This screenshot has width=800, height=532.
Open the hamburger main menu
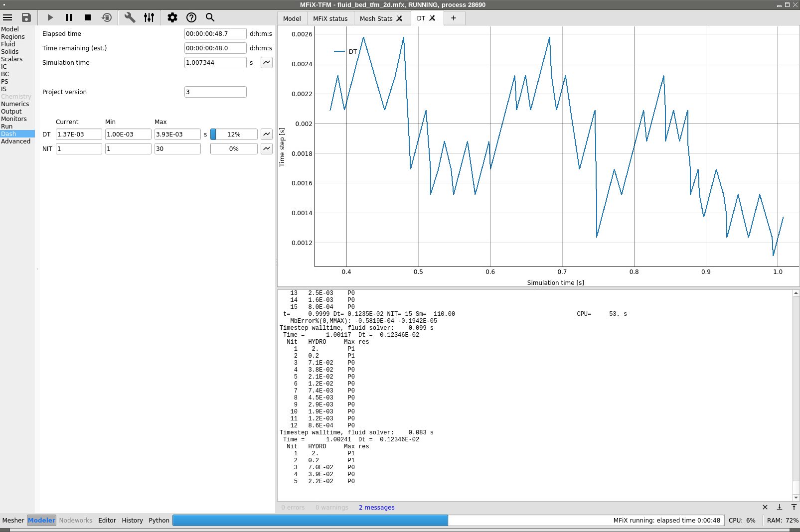(x=7, y=17)
